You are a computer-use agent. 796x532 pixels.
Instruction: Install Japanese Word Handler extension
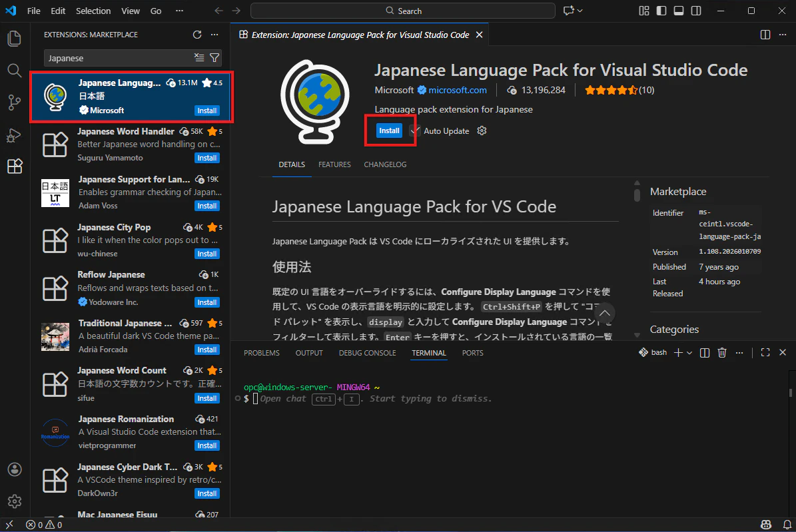tap(207, 158)
